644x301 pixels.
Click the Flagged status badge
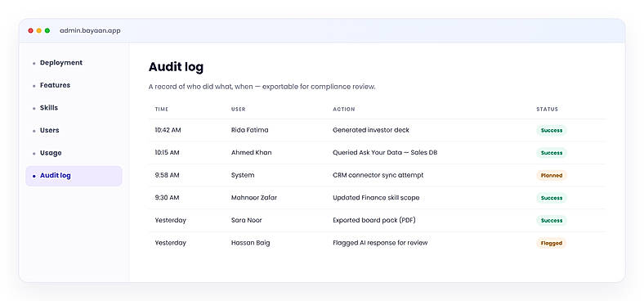(551, 243)
